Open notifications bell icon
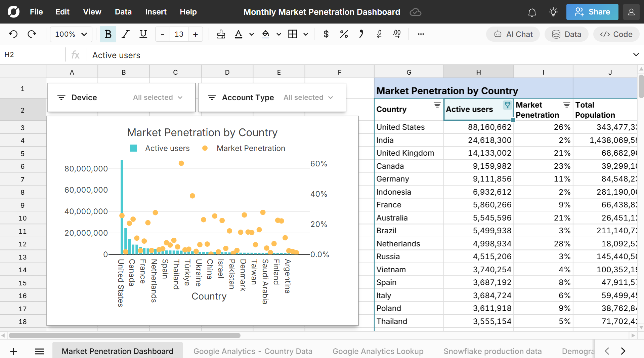The image size is (644, 358). [532, 12]
